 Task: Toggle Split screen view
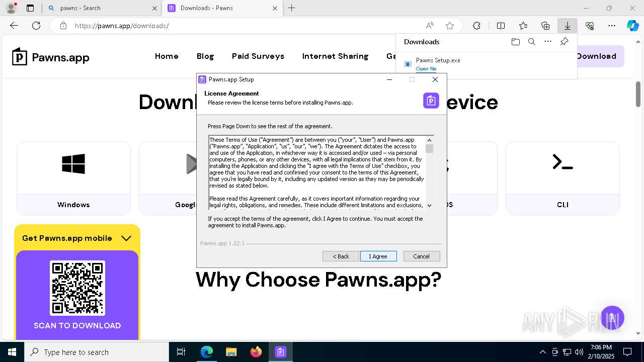coord(501,26)
